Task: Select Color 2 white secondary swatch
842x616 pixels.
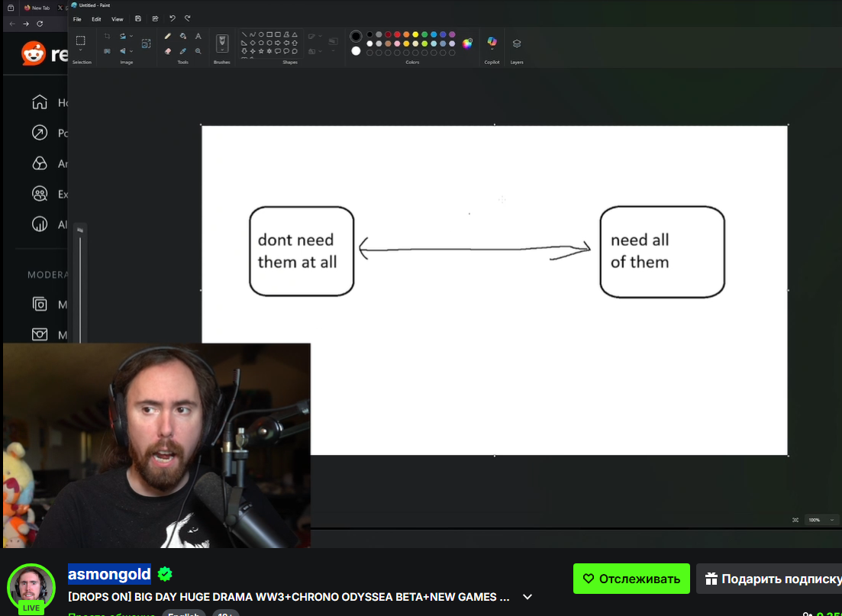Action: (x=356, y=51)
